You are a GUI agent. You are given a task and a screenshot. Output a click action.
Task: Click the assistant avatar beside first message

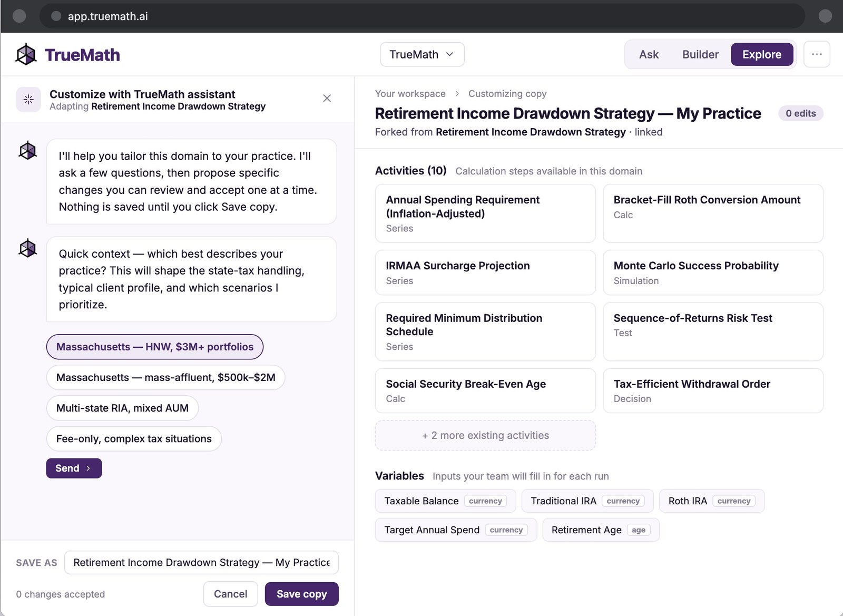tap(27, 151)
